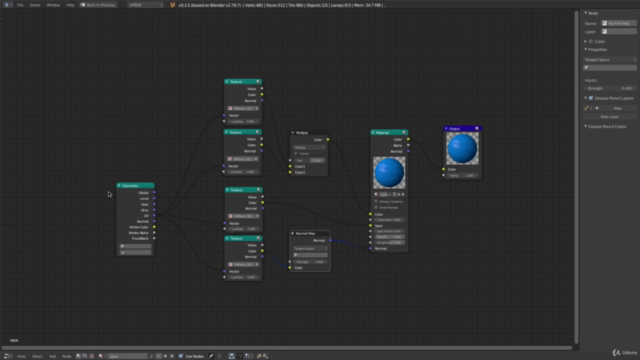The image size is (640, 360).
Task: Click the add new material plus icon
Action: click(x=165, y=356)
